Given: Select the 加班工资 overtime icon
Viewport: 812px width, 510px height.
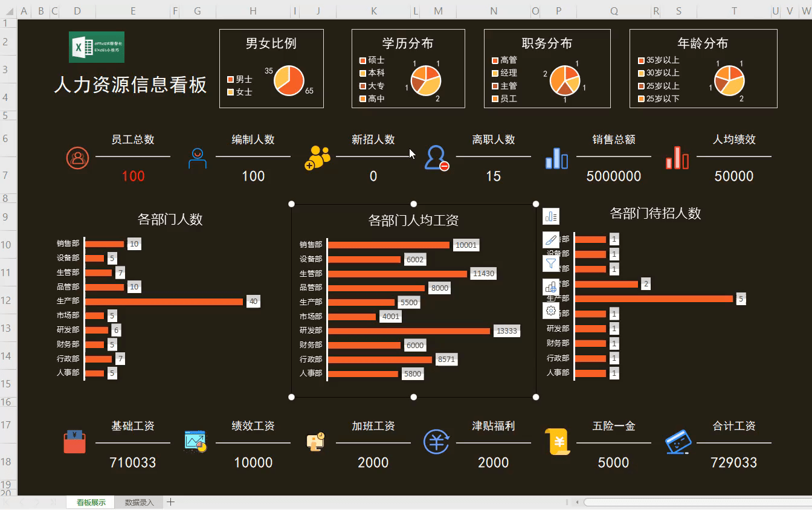Looking at the screenshot, I should coord(315,442).
